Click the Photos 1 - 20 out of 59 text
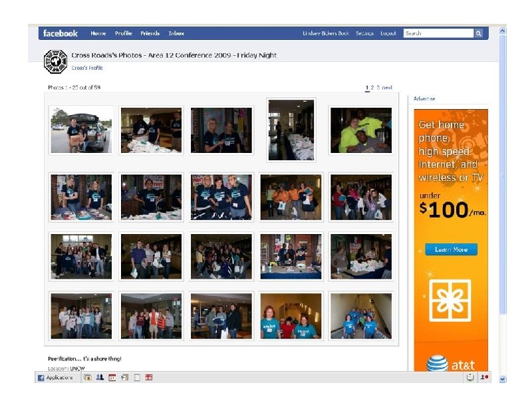532x399 pixels. [74, 88]
